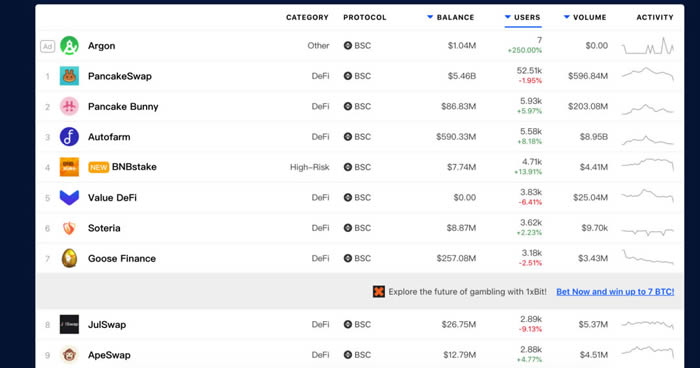The height and width of the screenshot is (368, 700).
Task: Click the green Argon logo icon
Action: coord(69,46)
